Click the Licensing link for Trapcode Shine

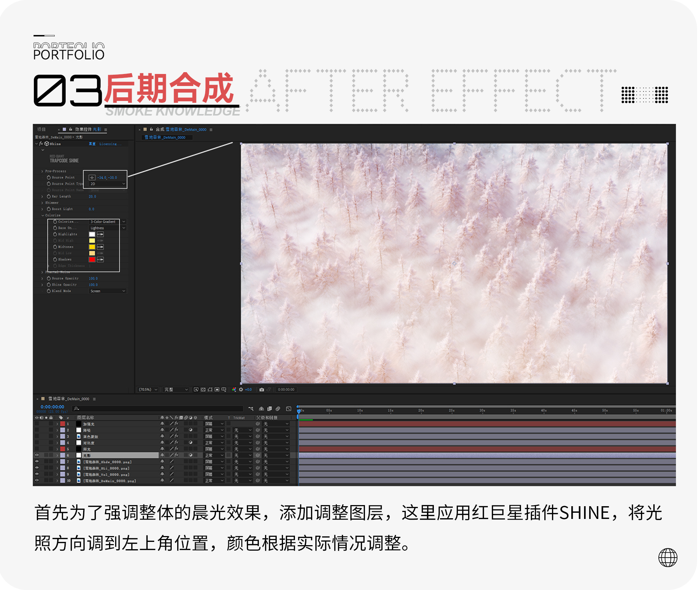[110, 144]
